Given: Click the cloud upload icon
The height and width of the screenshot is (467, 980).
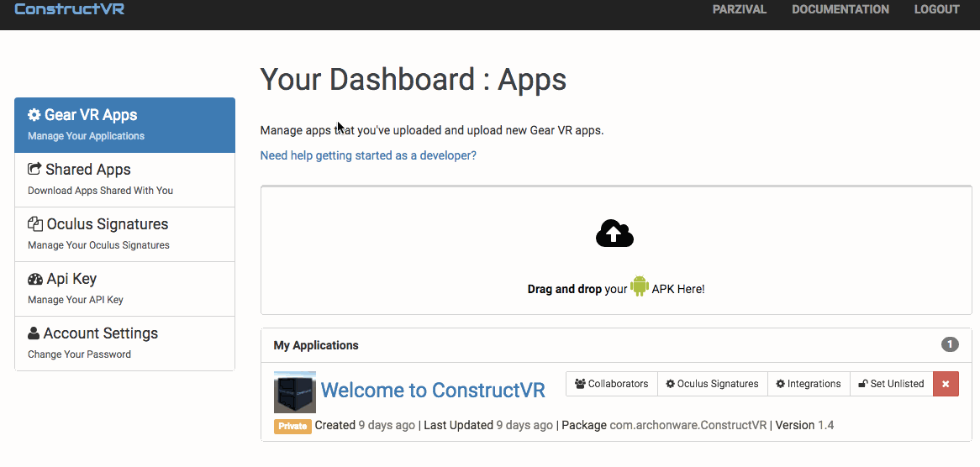Looking at the screenshot, I should (615, 233).
